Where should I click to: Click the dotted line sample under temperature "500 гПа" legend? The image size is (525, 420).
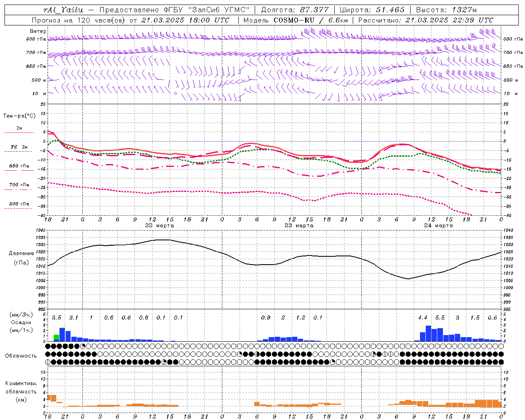(18, 208)
